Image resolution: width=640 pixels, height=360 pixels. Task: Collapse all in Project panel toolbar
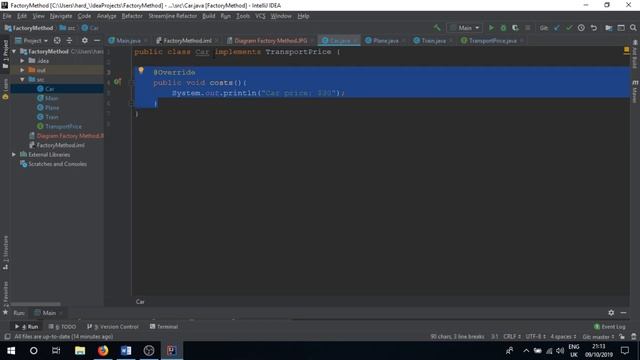69,40
